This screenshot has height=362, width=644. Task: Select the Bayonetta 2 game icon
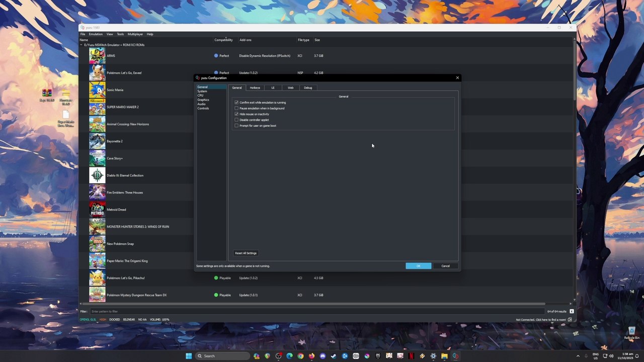97,141
